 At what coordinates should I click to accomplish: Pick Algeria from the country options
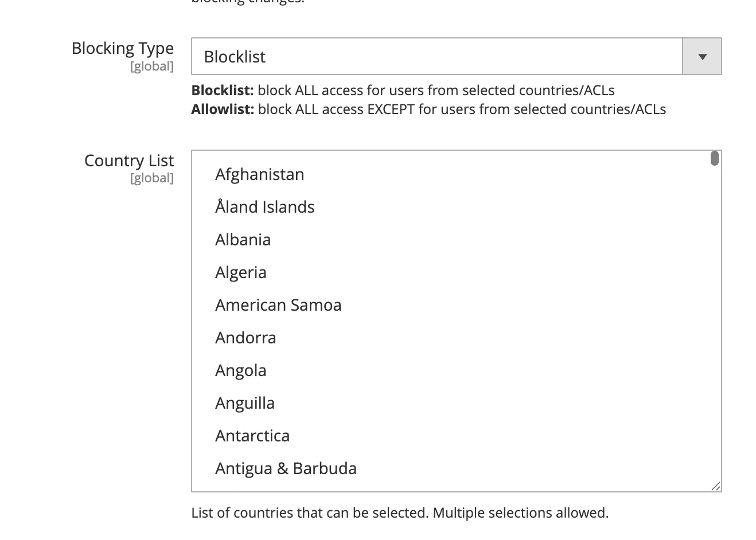pos(241,272)
